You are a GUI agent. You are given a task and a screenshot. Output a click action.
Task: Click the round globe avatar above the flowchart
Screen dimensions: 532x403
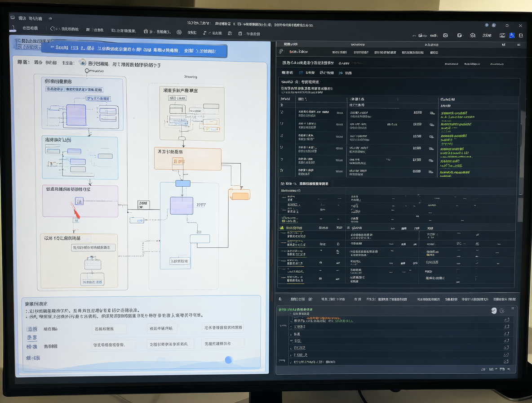tap(82, 63)
